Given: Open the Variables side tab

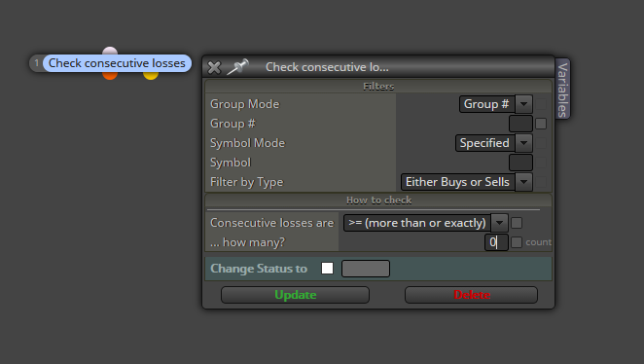Looking at the screenshot, I should pyautogui.click(x=562, y=90).
